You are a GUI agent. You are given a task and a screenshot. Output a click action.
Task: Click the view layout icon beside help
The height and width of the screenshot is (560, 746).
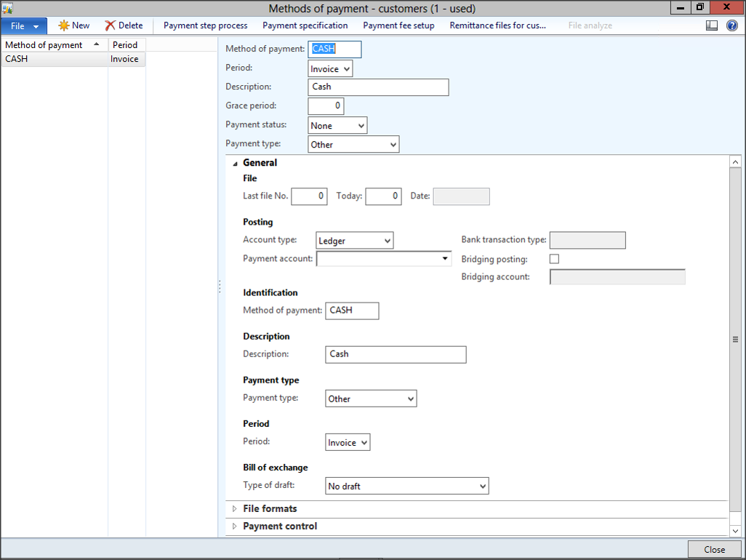click(x=712, y=25)
